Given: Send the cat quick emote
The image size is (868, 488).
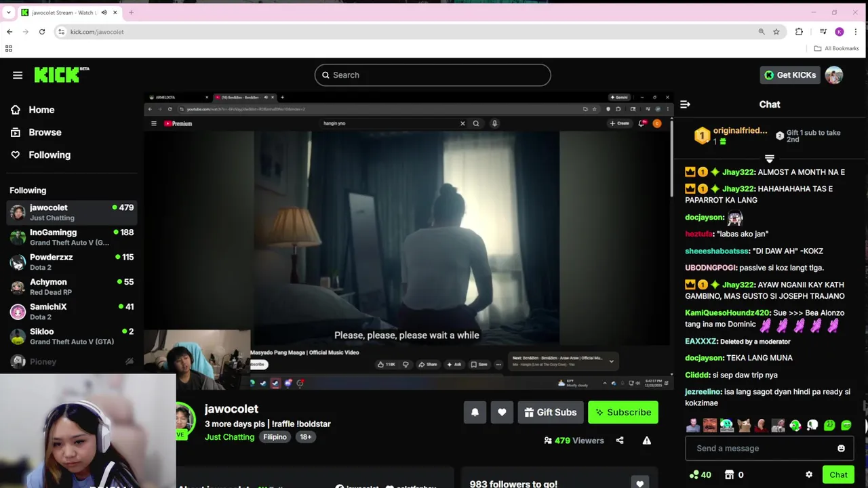Looking at the screenshot, I should coord(744,426).
